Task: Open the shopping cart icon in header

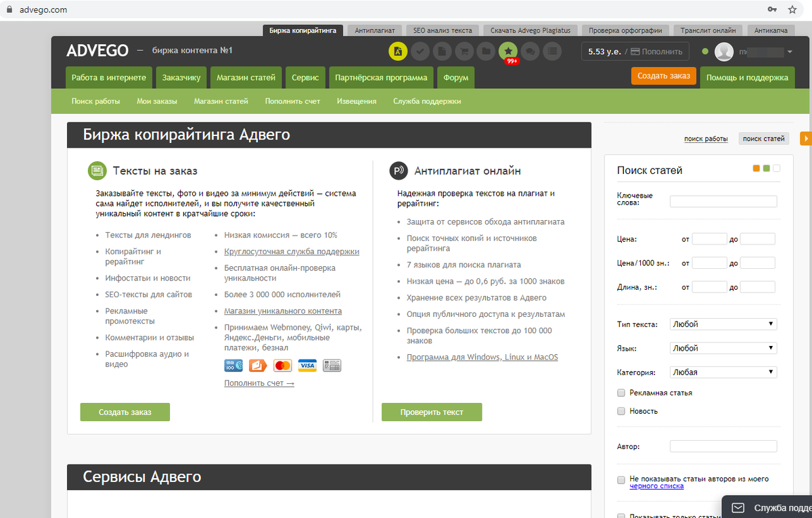Action: (x=464, y=51)
